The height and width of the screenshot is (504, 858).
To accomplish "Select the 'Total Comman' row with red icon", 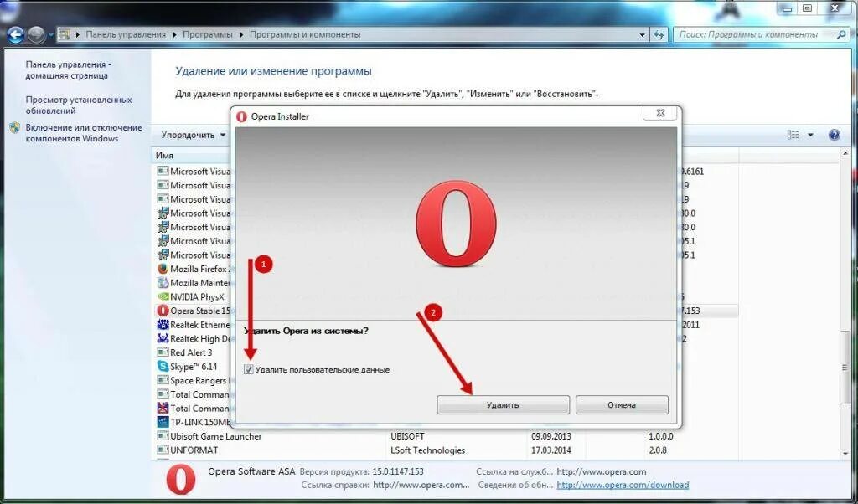I will (x=193, y=409).
